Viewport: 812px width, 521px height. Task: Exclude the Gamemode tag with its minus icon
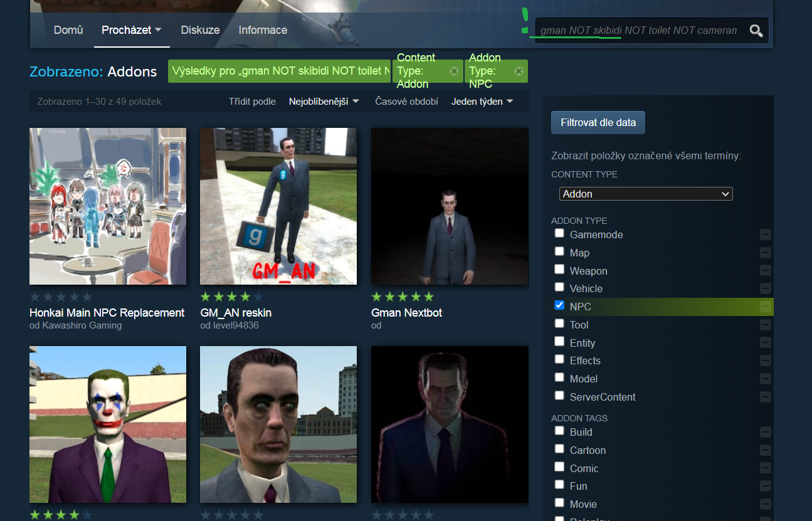coord(766,235)
